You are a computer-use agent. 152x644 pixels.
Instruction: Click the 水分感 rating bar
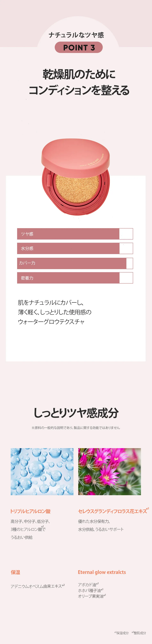tap(75, 248)
